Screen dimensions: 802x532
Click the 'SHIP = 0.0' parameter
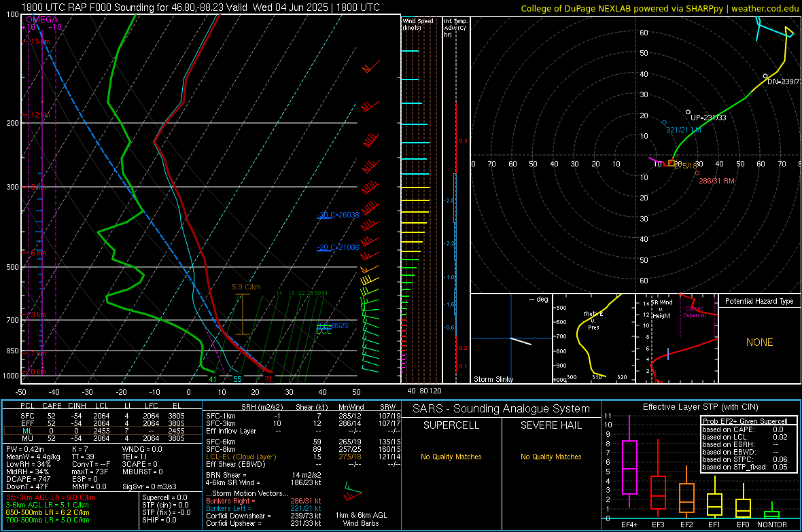point(159,520)
